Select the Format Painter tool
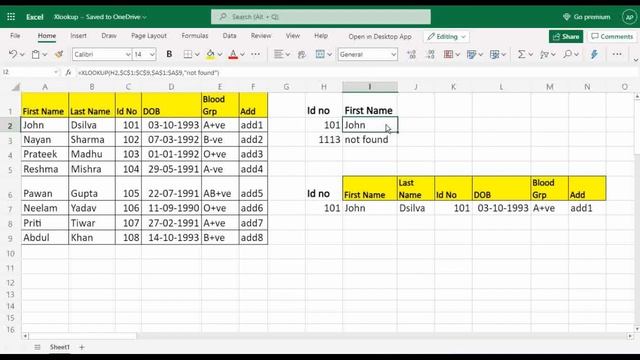The height and width of the screenshot is (360, 640). pyautogui.click(x=59, y=54)
